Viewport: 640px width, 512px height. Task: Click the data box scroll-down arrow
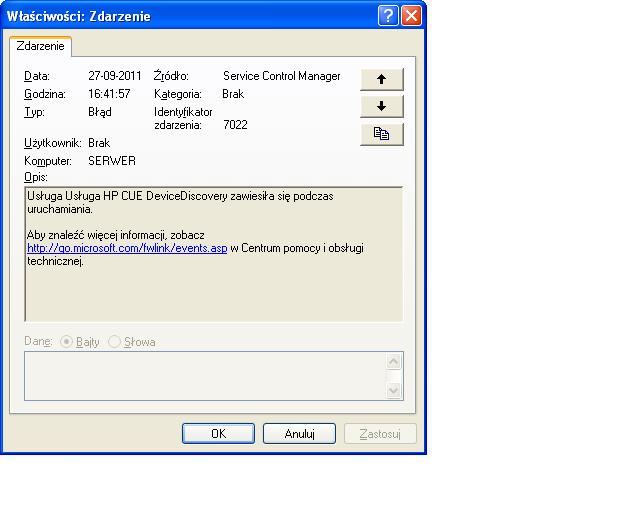click(393, 390)
